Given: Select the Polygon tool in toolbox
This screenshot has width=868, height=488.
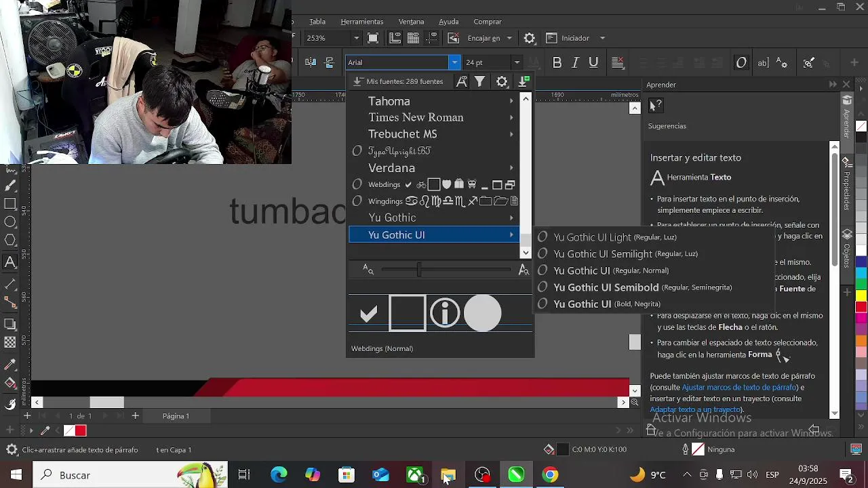Looking at the screenshot, I should [10, 240].
